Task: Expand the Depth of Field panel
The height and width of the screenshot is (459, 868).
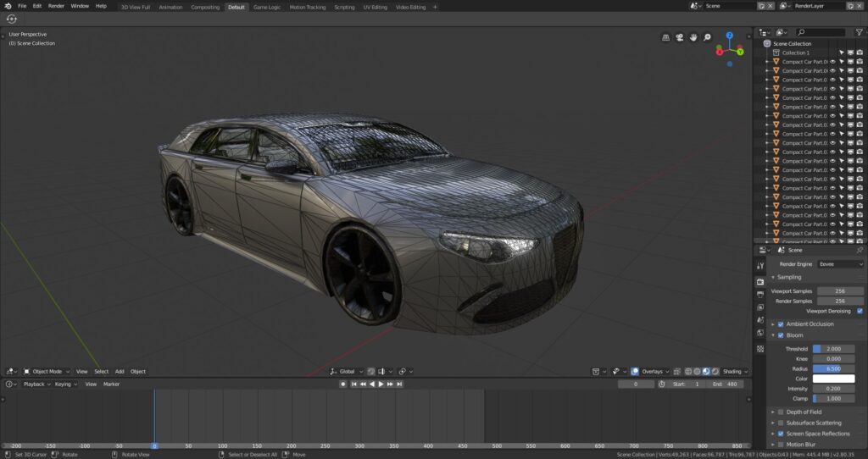Action: pyautogui.click(x=773, y=412)
